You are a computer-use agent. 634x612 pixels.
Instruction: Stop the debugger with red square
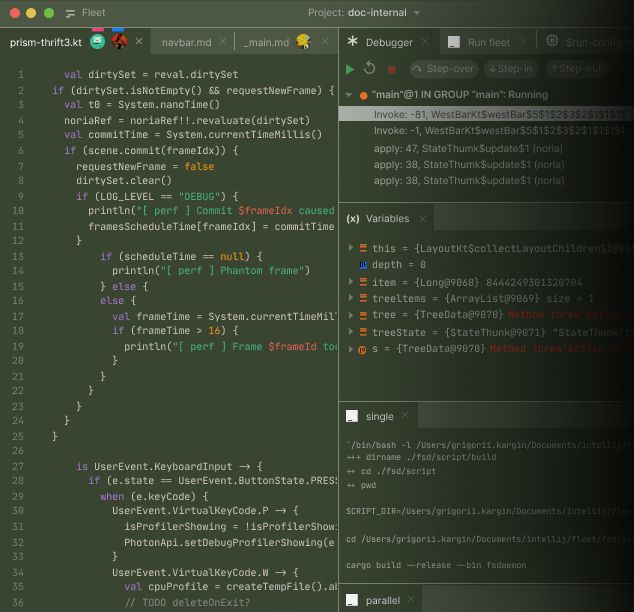click(391, 70)
